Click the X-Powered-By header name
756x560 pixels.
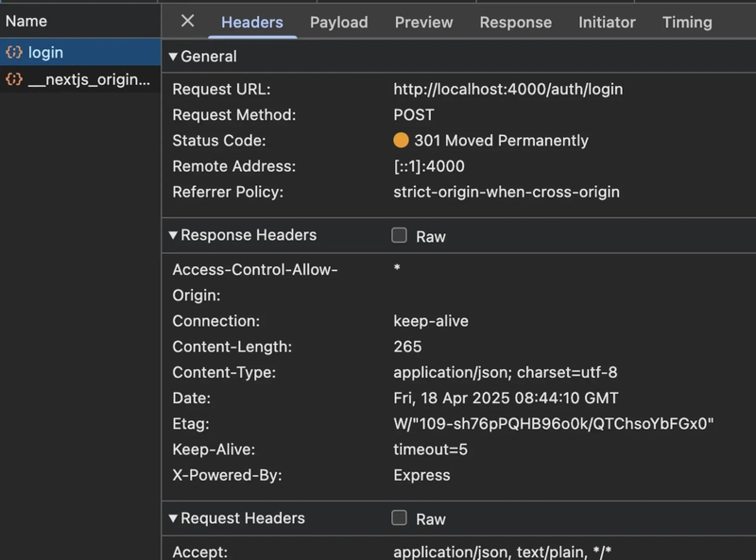coord(227,475)
